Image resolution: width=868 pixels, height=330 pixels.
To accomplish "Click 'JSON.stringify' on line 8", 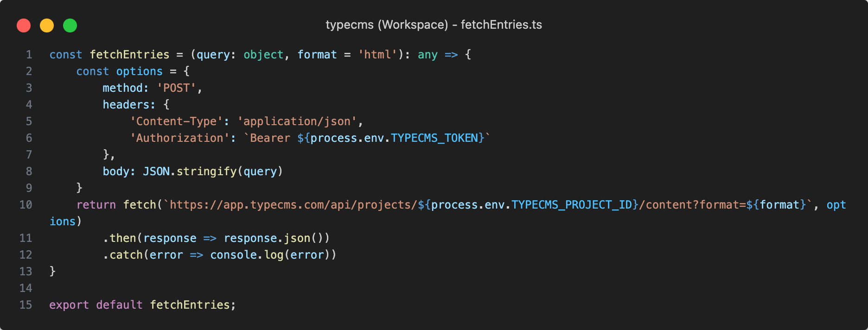I will click(190, 171).
